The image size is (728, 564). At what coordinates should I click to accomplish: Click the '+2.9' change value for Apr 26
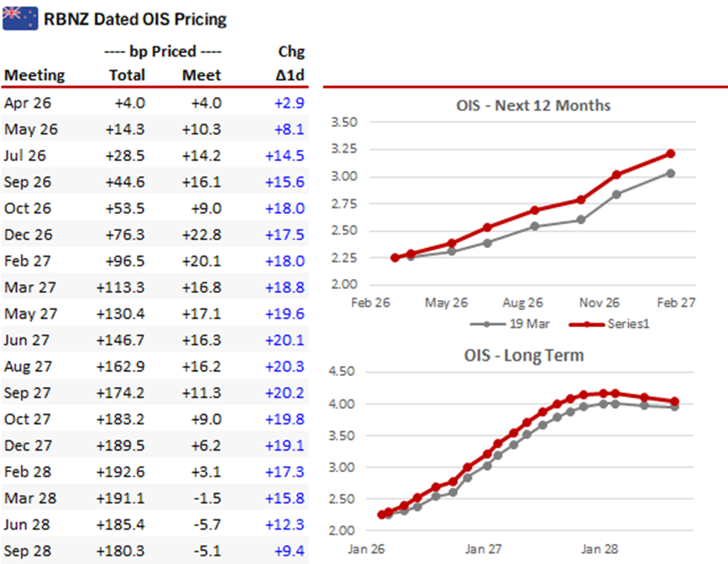[289, 103]
